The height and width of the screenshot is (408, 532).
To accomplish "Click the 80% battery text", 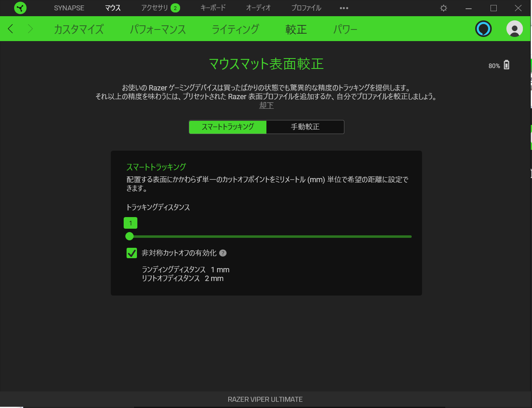I will point(494,66).
